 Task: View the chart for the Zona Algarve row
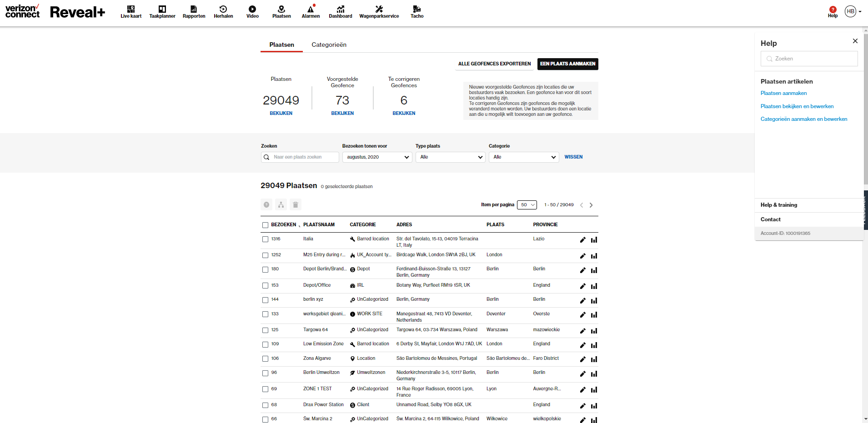tap(594, 359)
